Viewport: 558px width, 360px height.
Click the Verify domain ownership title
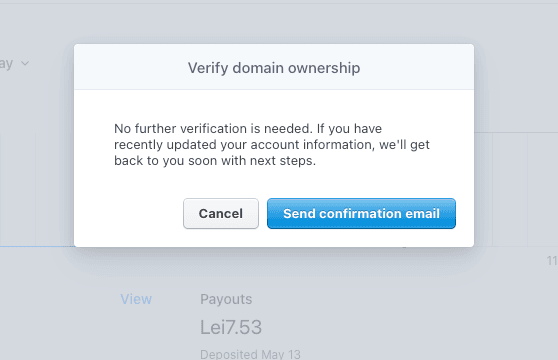pyautogui.click(x=274, y=68)
